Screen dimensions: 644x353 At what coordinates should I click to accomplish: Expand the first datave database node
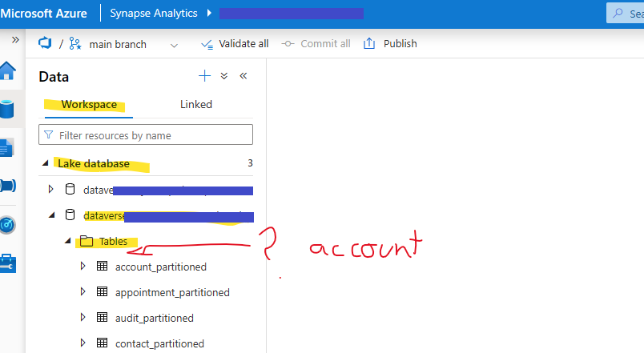(50, 189)
